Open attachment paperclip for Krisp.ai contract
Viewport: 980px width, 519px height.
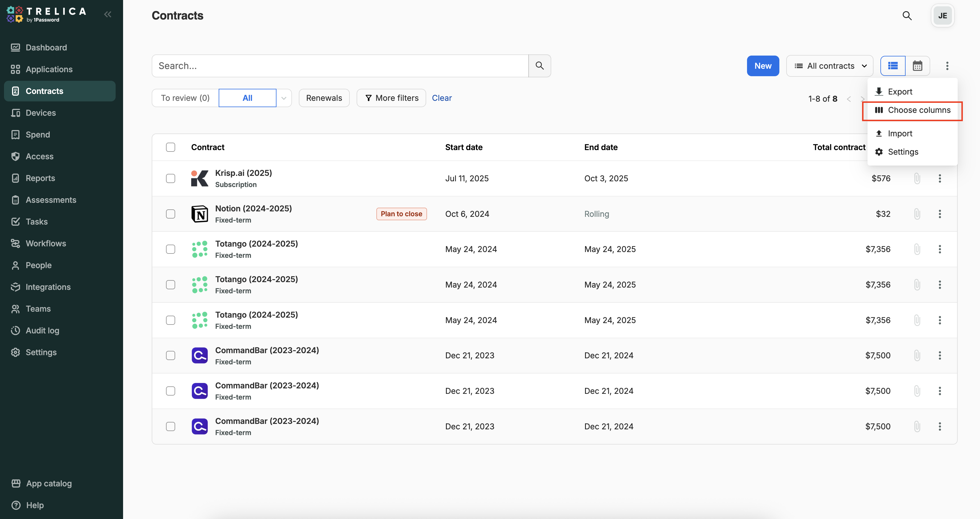917,178
